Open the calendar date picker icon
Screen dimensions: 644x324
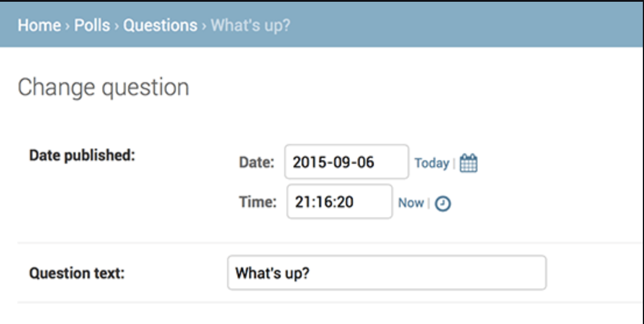click(x=468, y=163)
